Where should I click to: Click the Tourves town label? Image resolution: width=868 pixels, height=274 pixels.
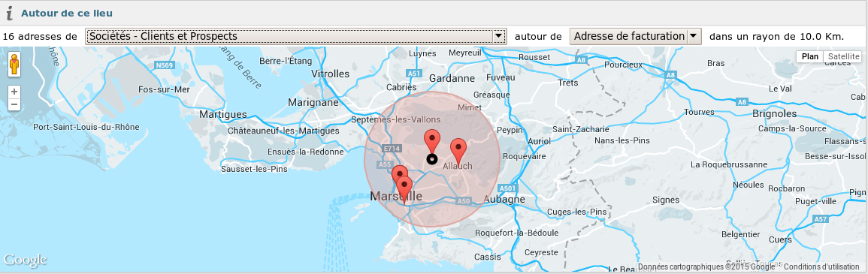coord(699,112)
